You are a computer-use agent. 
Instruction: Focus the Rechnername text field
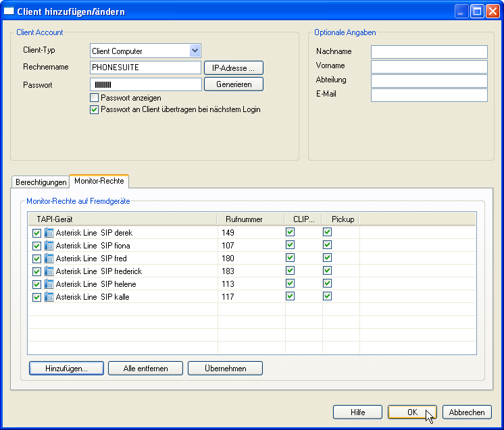(145, 68)
